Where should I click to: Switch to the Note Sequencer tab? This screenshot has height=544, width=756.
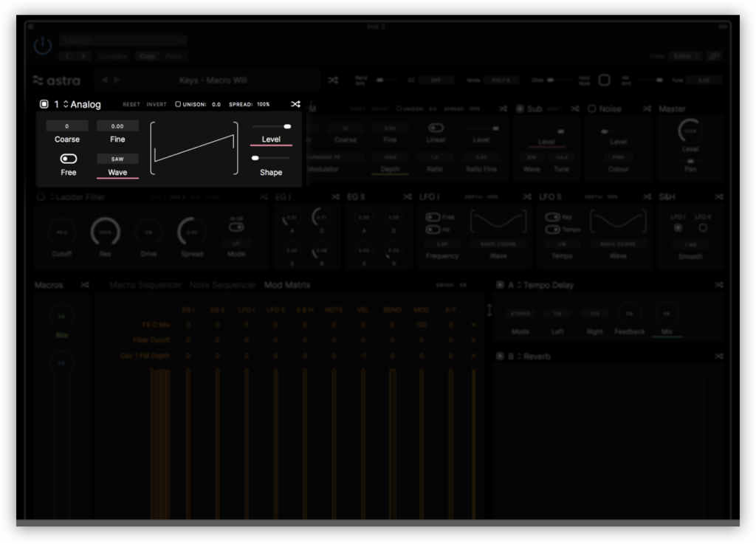click(222, 285)
